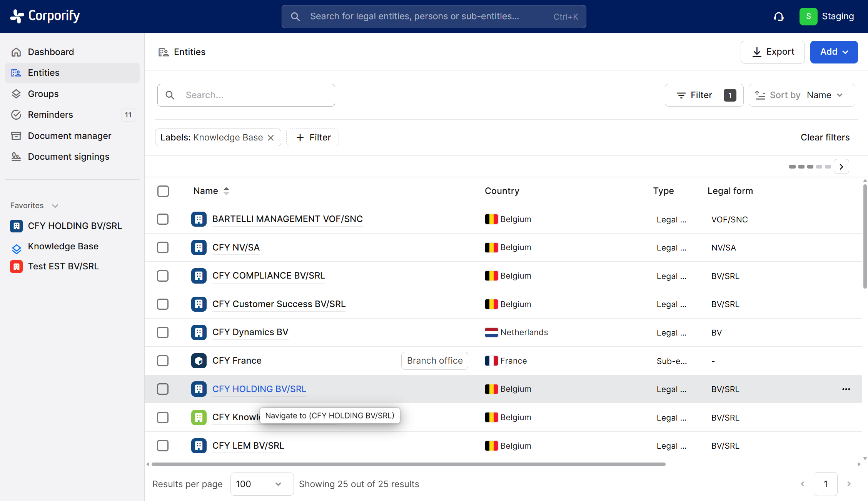Screen dimensions: 868x501
Task: Click the horizontal table scrollbar
Action: pyautogui.click(x=408, y=464)
